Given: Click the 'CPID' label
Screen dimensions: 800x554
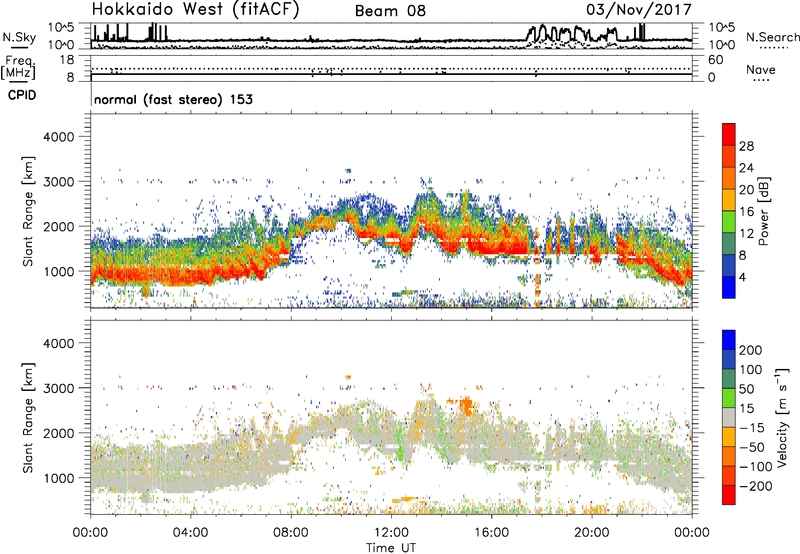Looking at the screenshot, I should click(x=22, y=95).
